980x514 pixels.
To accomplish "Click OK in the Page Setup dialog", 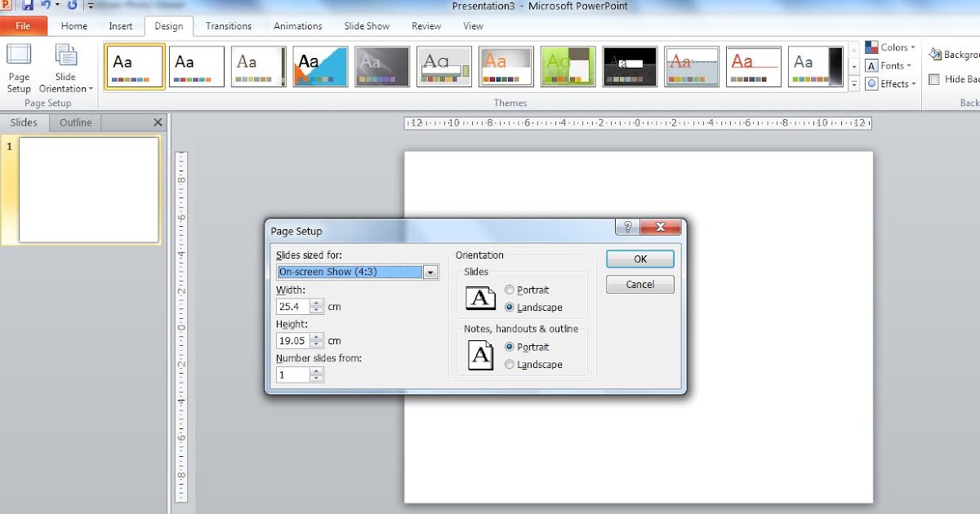I will click(x=639, y=259).
